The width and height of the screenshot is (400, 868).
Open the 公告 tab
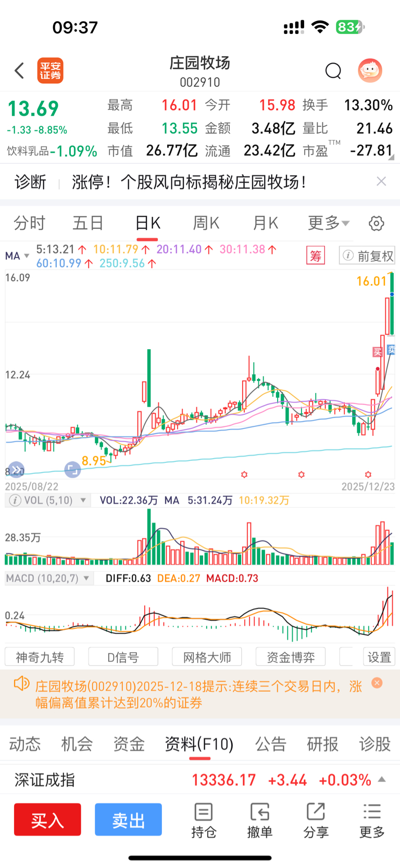pyautogui.click(x=271, y=744)
